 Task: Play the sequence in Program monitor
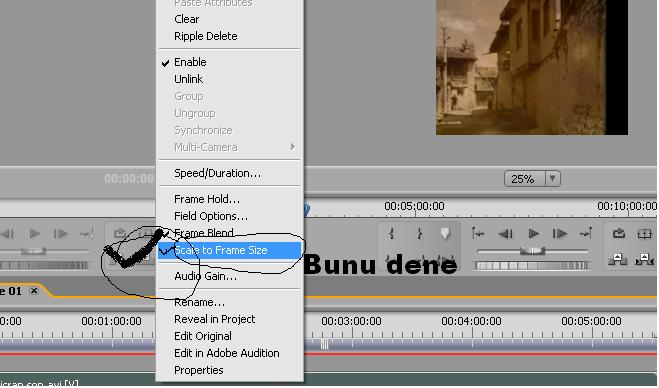tap(533, 234)
